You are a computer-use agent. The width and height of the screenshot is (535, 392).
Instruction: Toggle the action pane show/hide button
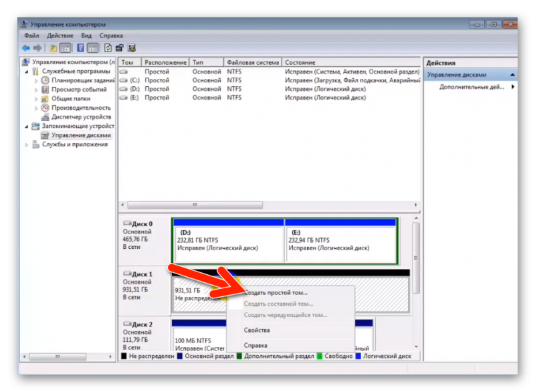[x=92, y=48]
